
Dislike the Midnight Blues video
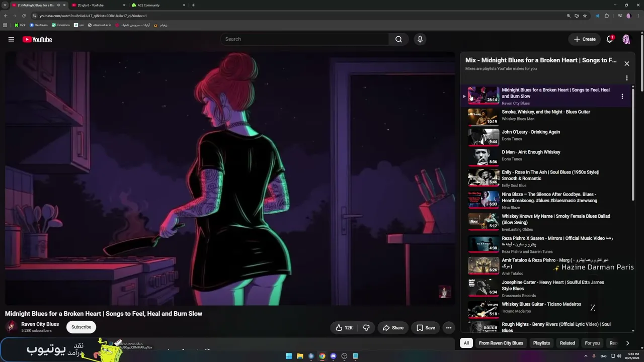pos(366,328)
